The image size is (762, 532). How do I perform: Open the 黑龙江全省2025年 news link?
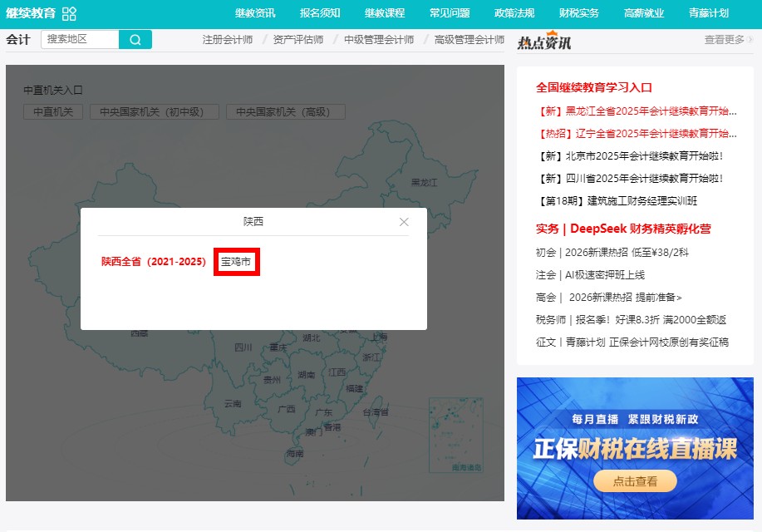click(x=637, y=111)
